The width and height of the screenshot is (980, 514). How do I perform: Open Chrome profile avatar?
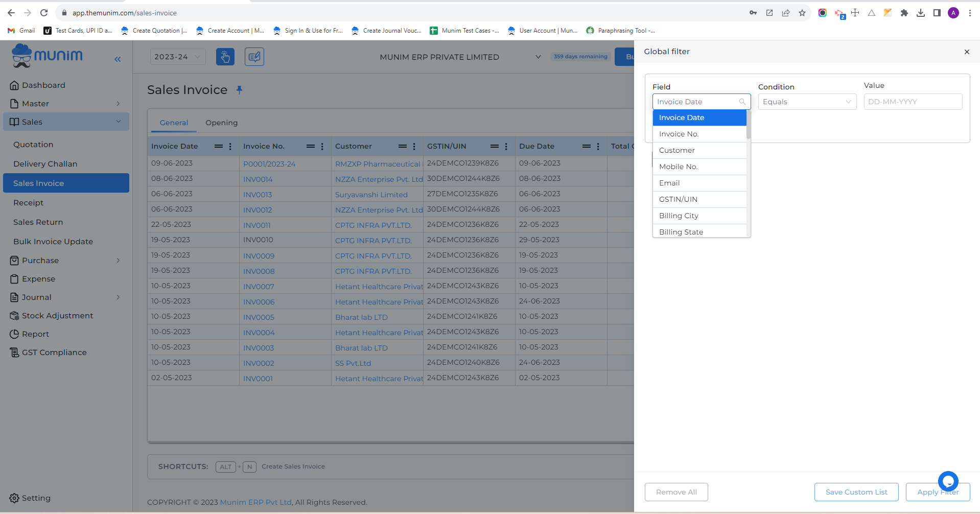point(953,13)
